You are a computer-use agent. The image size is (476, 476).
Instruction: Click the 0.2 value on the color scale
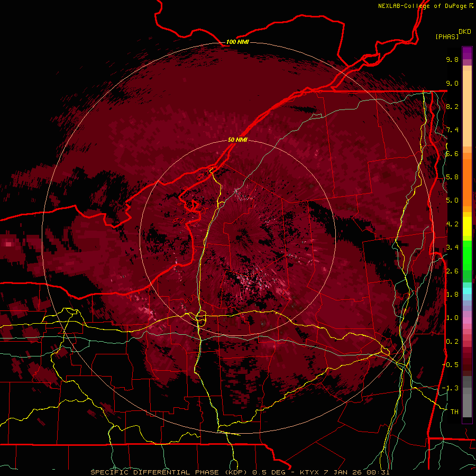(x=452, y=341)
